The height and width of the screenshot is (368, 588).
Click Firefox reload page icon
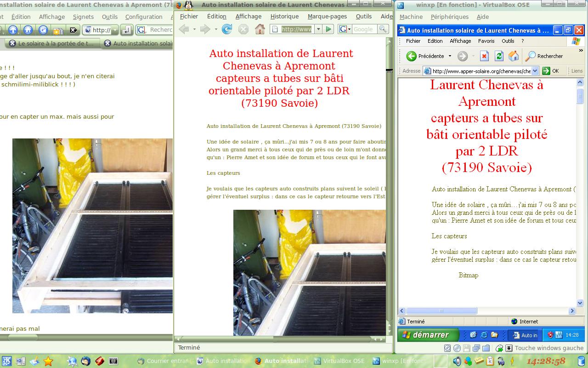[x=227, y=29]
